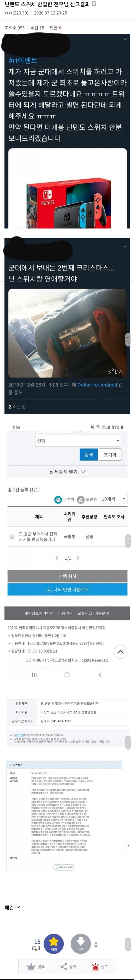Open the 선택 search filter dropdown
Image resolution: width=134 pixels, height=980 pixels.
78,441
